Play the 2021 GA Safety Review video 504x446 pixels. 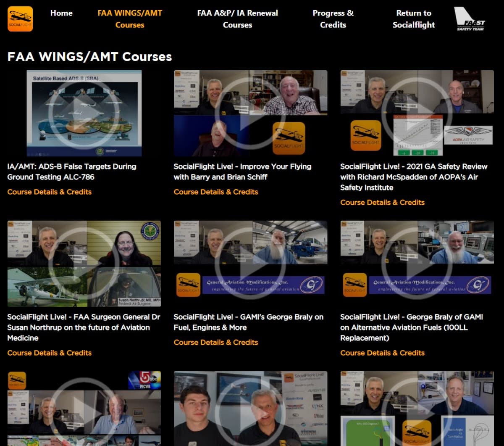[x=417, y=113]
